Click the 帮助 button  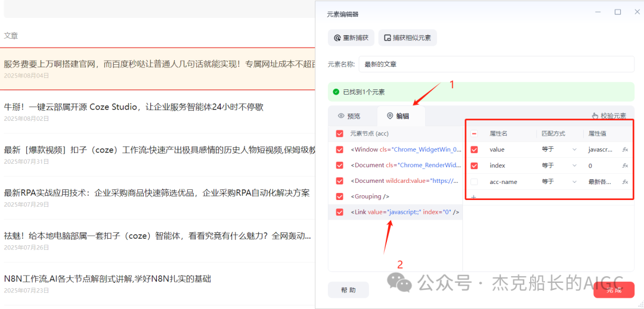tap(348, 290)
